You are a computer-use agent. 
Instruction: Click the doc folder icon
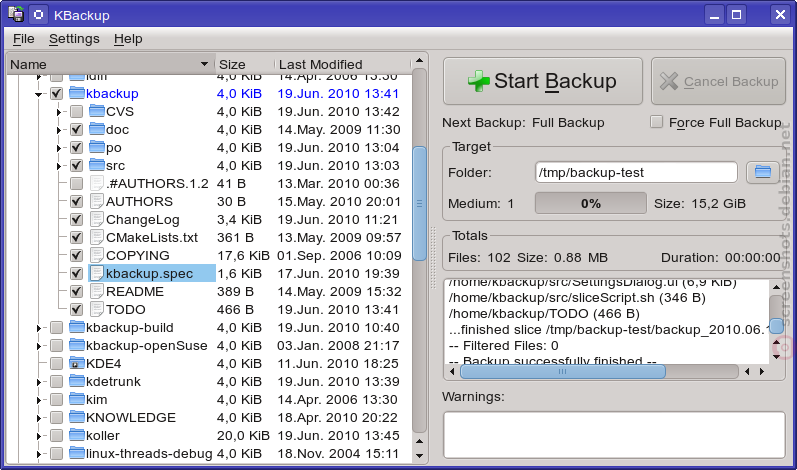point(97,129)
